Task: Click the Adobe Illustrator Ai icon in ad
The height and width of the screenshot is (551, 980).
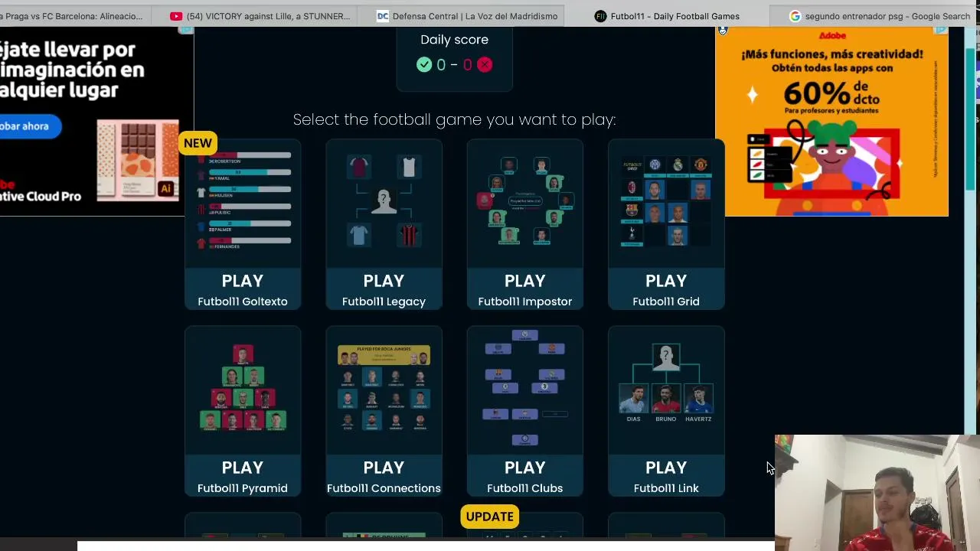Action: (165, 188)
